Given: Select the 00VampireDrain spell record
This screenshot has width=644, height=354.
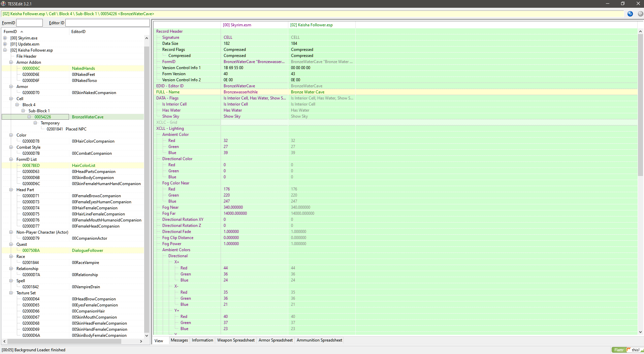Looking at the screenshot, I should pos(73,287).
